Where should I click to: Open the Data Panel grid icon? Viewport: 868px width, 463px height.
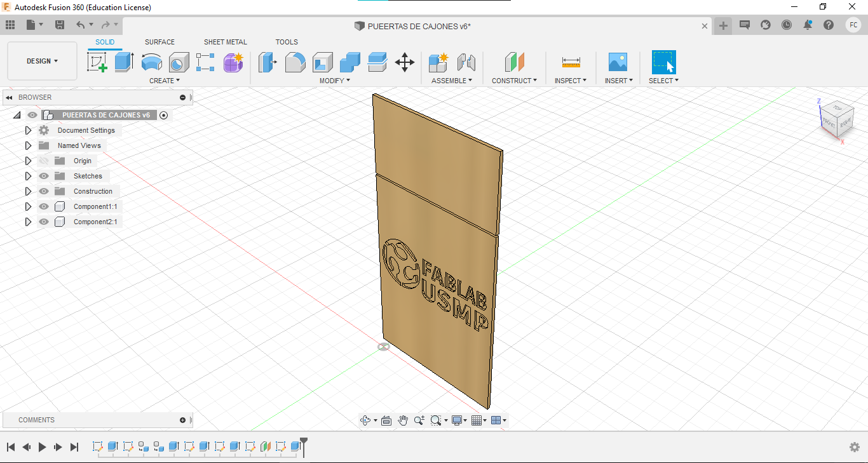pyautogui.click(x=10, y=25)
